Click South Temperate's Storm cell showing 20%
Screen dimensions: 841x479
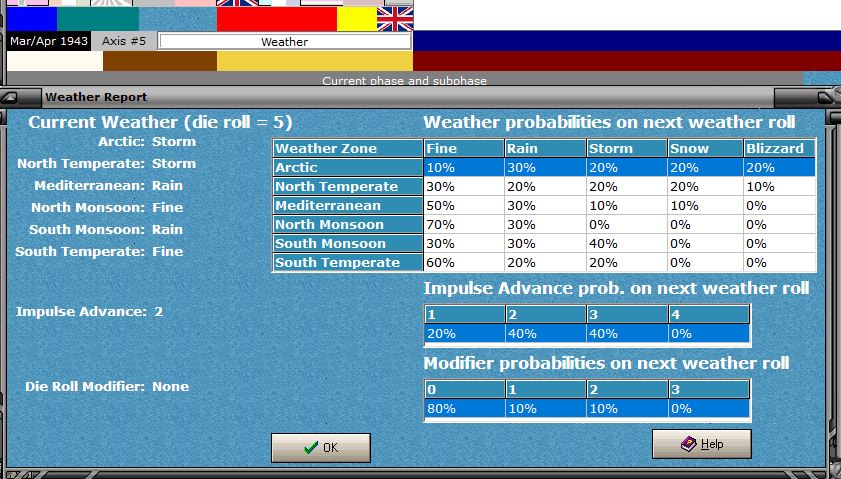[627, 262]
